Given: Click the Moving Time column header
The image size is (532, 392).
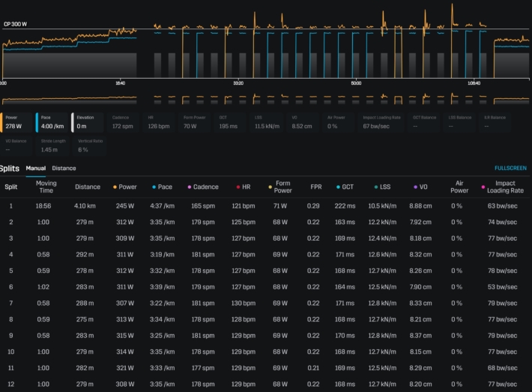Looking at the screenshot, I should [46, 186].
